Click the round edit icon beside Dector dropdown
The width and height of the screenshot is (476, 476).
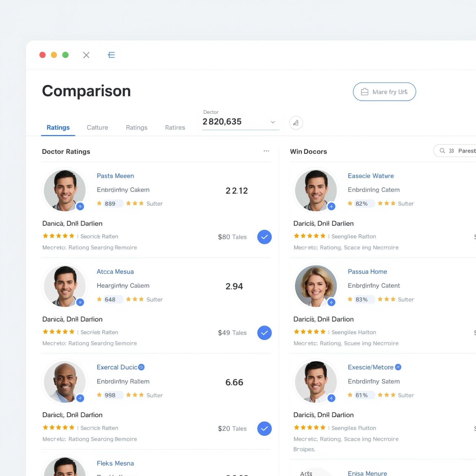(x=296, y=123)
